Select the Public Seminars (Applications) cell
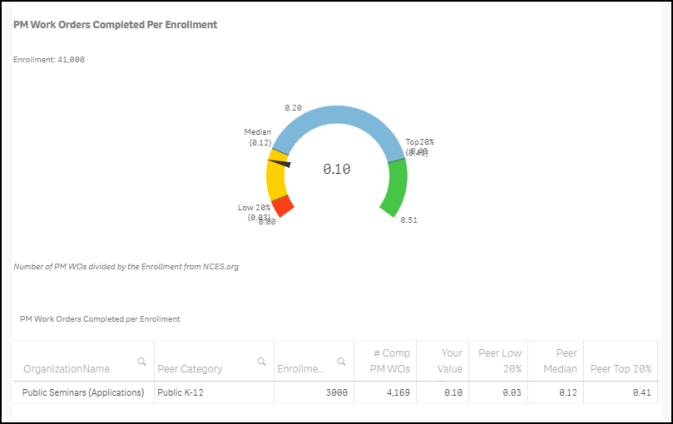The height and width of the screenshot is (424, 673). [83, 392]
